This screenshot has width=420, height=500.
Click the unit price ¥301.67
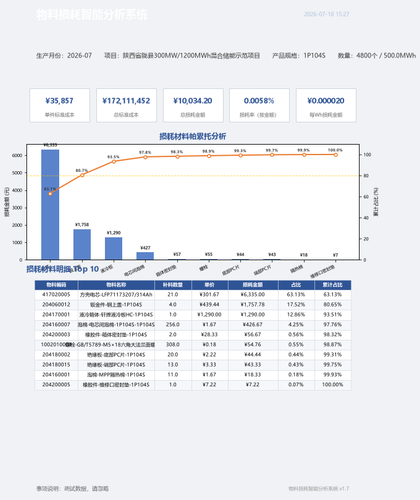pos(210,295)
